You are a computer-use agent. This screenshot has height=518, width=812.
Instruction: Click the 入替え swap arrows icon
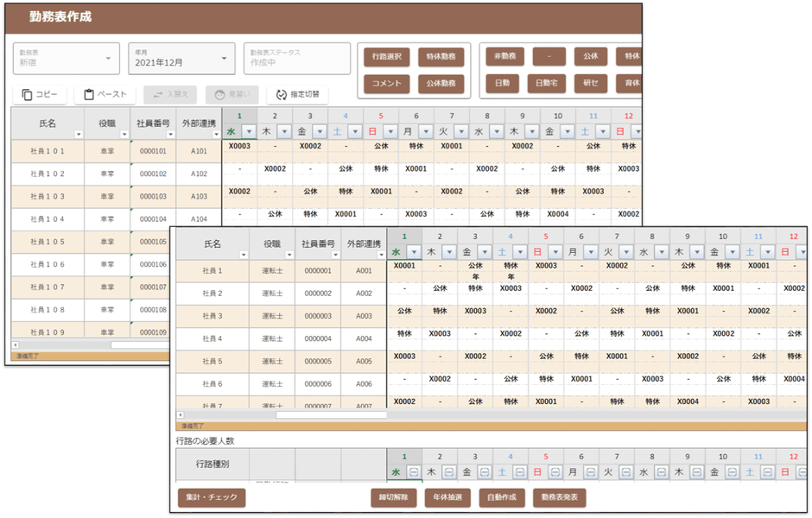pos(156,94)
